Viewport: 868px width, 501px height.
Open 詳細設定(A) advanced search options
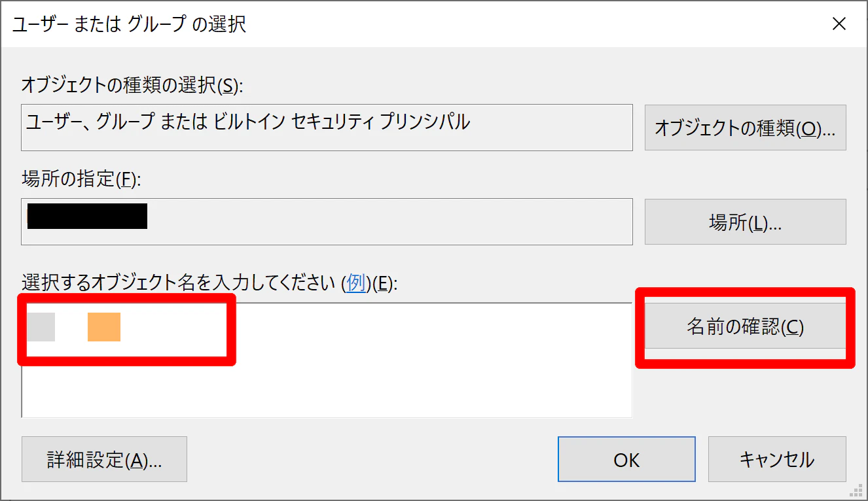[104, 458]
